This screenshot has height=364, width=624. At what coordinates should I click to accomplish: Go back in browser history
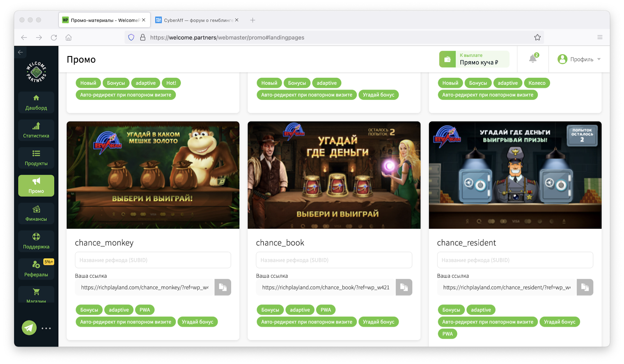(x=24, y=37)
